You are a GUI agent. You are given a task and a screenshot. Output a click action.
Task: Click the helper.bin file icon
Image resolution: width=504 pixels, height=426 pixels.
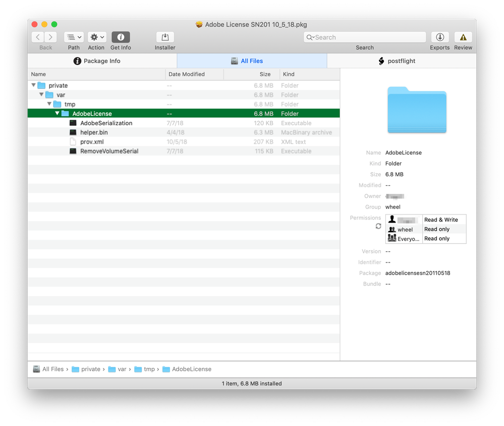73,132
